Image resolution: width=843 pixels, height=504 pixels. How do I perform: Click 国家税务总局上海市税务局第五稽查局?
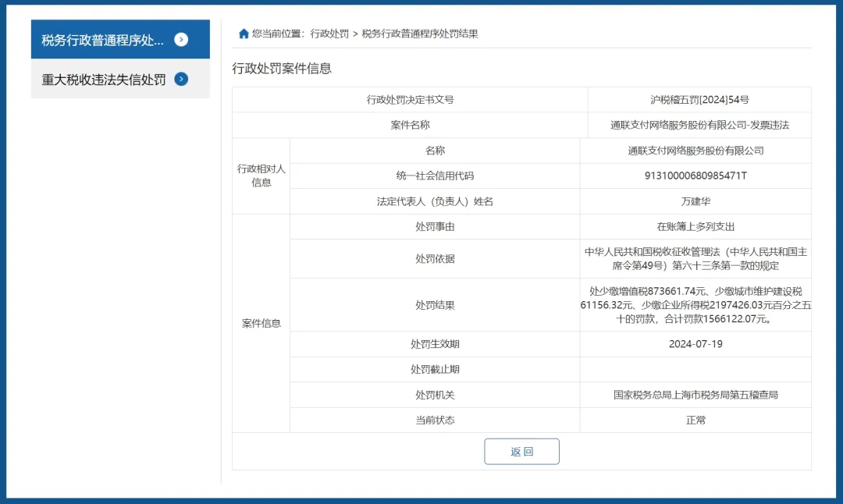coord(695,395)
